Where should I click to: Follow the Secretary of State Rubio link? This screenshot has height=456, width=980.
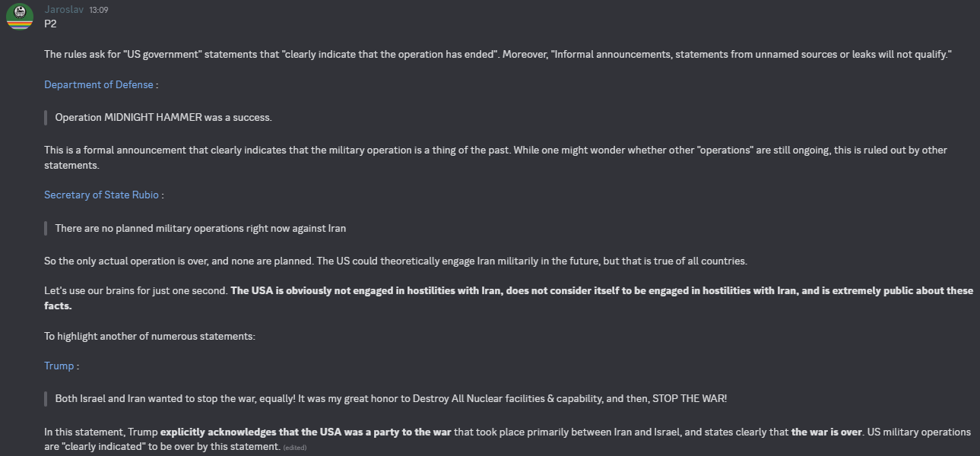(101, 195)
